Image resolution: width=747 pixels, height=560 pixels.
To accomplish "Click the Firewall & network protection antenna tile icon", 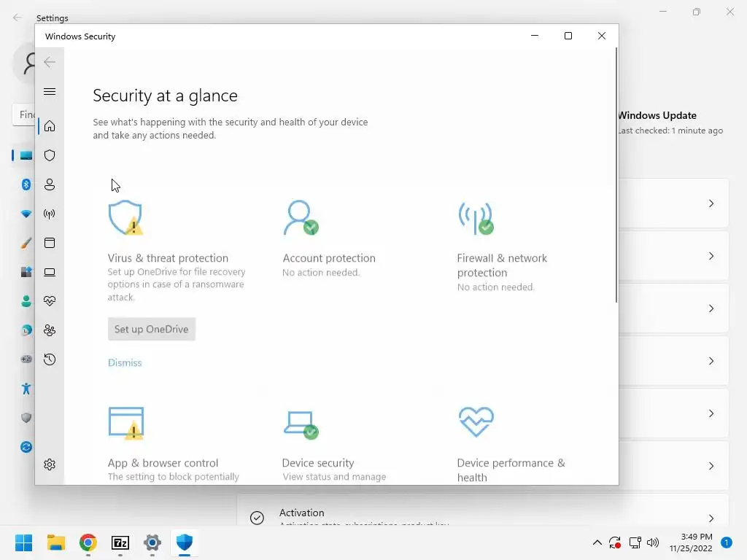I will [x=476, y=218].
